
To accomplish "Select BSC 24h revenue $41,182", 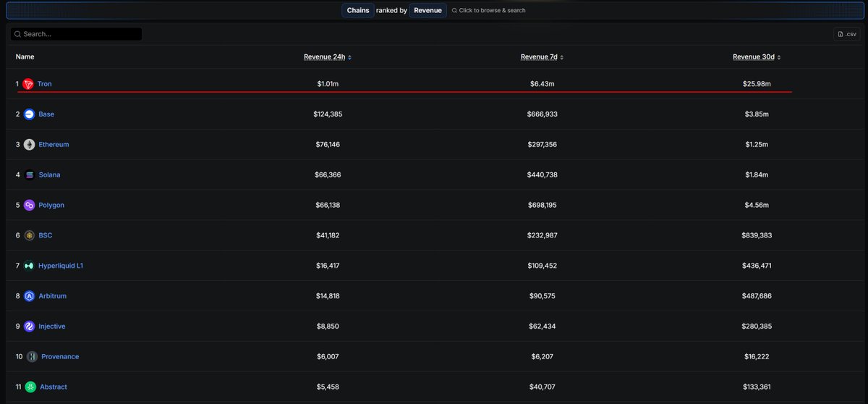I will pos(328,235).
